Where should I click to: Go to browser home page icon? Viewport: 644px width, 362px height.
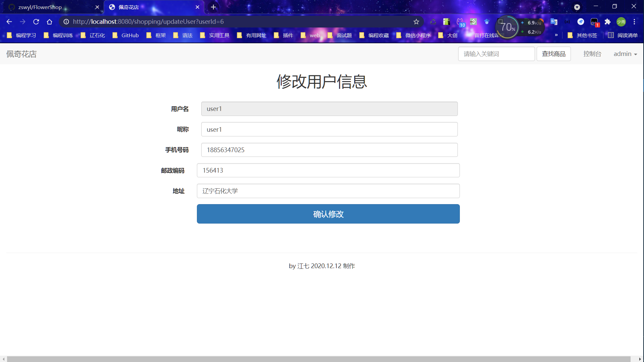[50, 22]
